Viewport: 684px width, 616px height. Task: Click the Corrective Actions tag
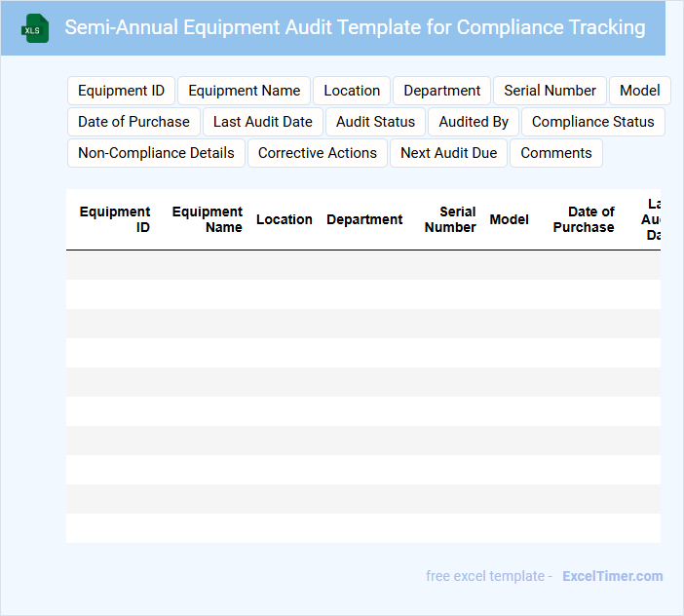click(317, 153)
